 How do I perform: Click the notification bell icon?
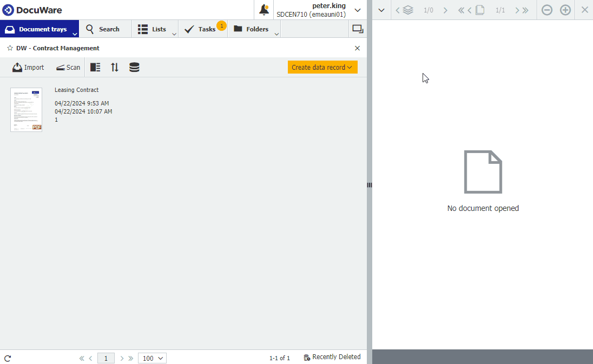point(264,9)
